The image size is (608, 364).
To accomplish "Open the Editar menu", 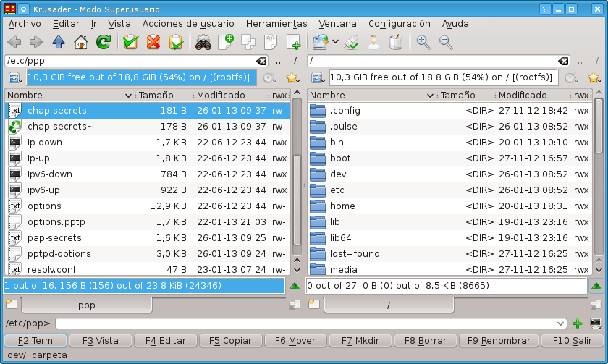I will coord(66,24).
